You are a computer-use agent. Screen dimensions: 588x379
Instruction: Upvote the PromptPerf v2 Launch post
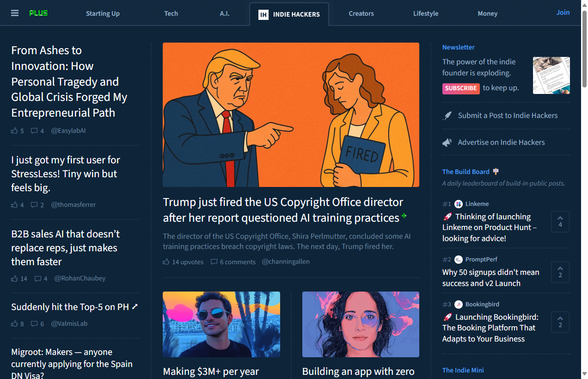click(x=560, y=272)
